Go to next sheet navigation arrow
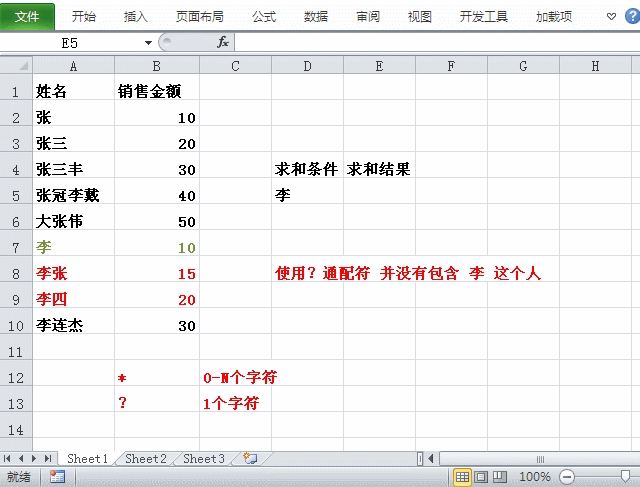Image resolution: width=640 pixels, height=487 pixels. [34, 458]
